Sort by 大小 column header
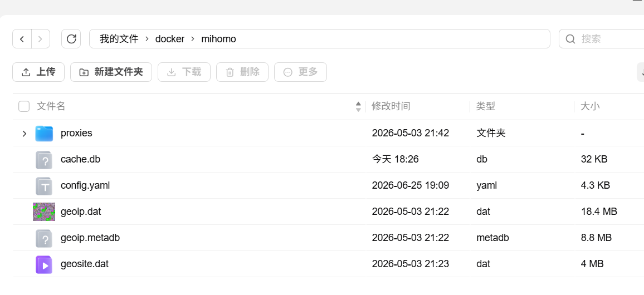The width and height of the screenshot is (644, 295). click(590, 107)
